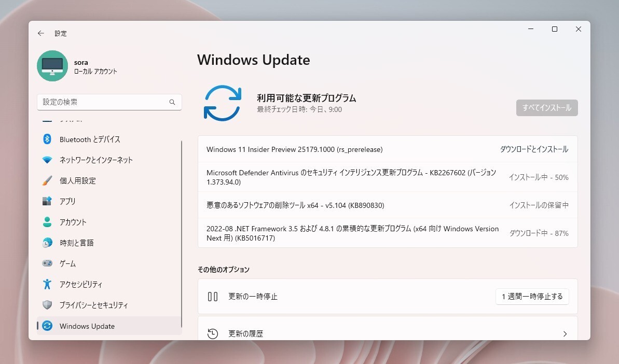Open プライバシーとセキュリティ settings
This screenshot has height=364, width=619.
(x=109, y=305)
